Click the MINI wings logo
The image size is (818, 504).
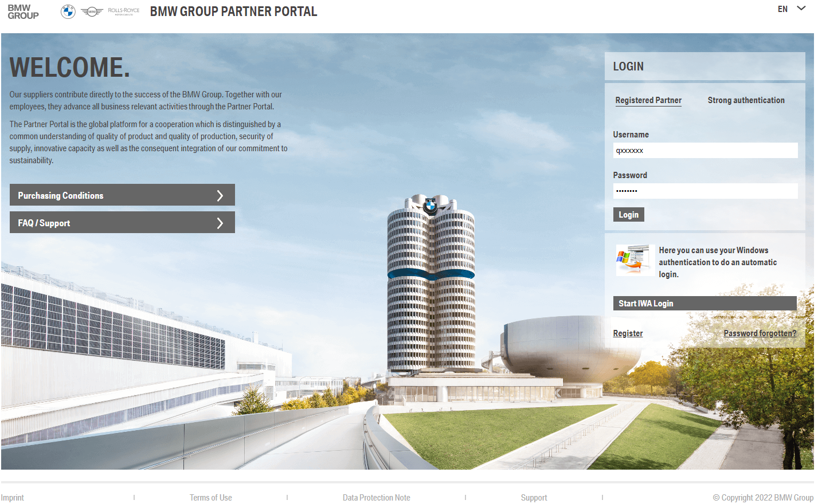[92, 11]
